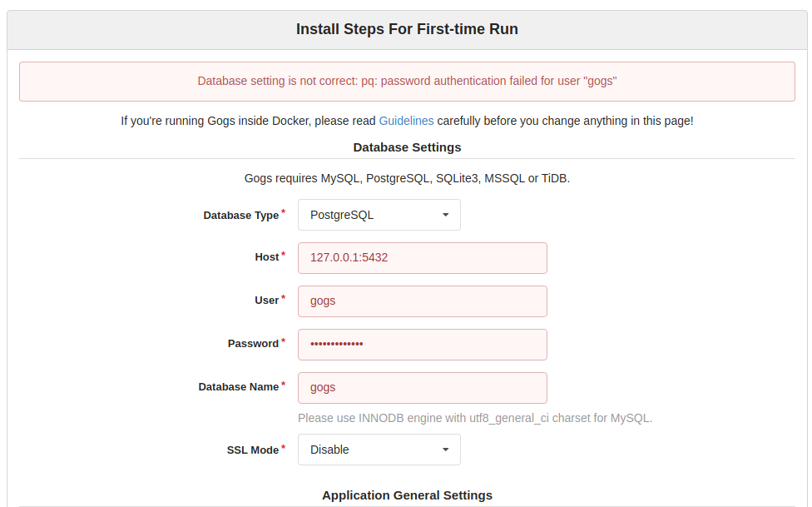Click the 'Host' field label
812x507 pixels.
point(267,257)
